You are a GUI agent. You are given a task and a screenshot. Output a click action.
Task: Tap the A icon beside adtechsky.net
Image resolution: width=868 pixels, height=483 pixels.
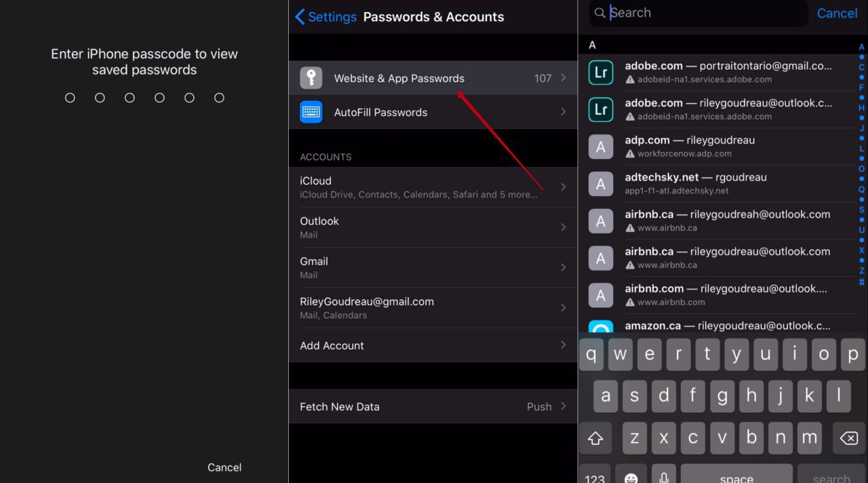click(x=601, y=184)
